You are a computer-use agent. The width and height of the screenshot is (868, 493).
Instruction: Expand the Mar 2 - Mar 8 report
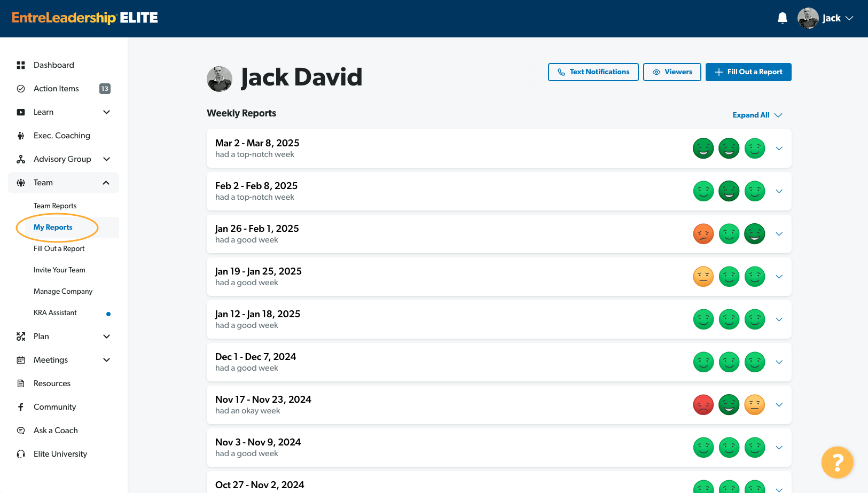coord(779,148)
